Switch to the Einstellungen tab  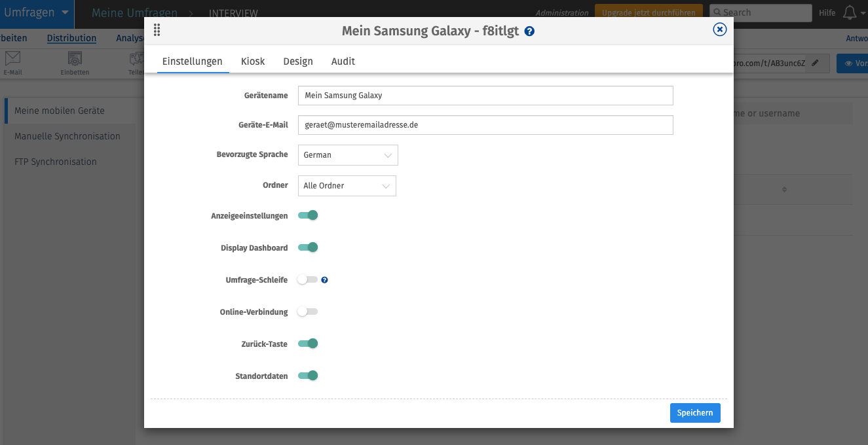(x=193, y=62)
